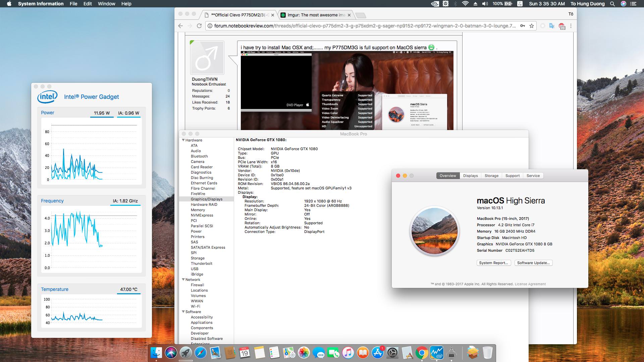Open Intel Power Gadget icon in dock
The width and height of the screenshot is (644, 362).
(x=436, y=353)
